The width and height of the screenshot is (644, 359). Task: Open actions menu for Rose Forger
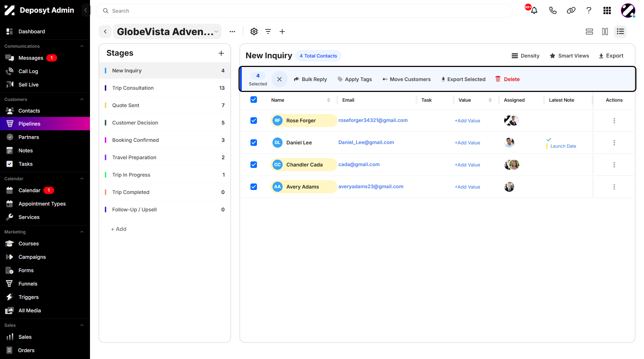614,121
